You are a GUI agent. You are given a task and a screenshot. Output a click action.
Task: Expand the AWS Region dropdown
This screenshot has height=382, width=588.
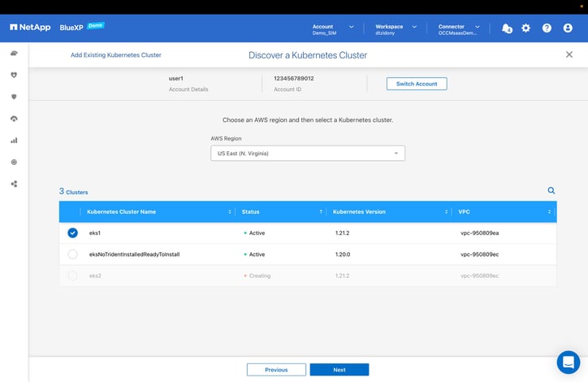pyautogui.click(x=307, y=153)
